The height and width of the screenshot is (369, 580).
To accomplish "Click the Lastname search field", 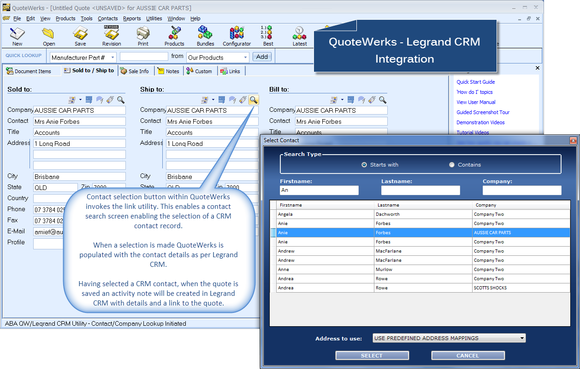I will coord(421,190).
